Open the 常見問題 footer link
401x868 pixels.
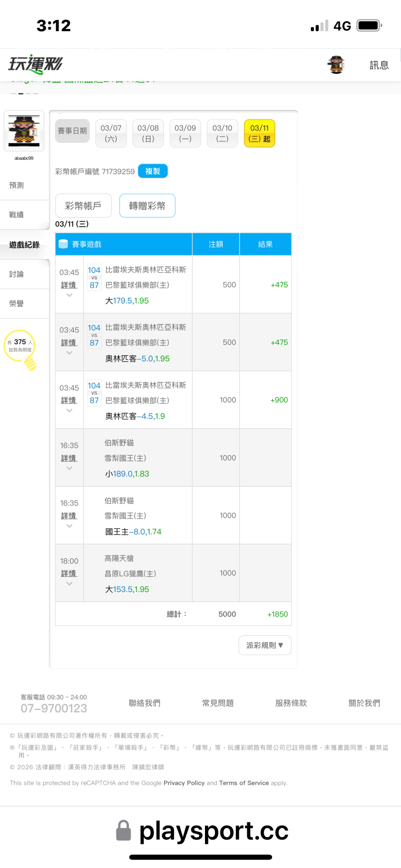218,703
